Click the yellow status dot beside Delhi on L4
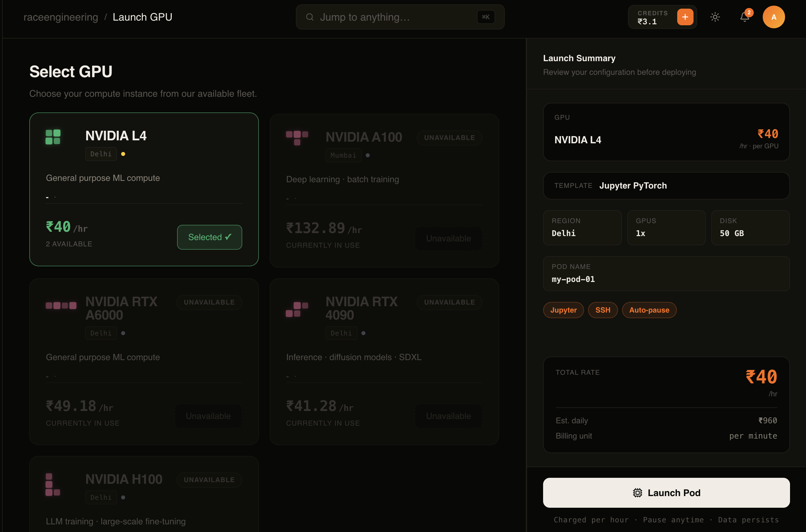Screen dimensions: 806x532 coord(123,154)
